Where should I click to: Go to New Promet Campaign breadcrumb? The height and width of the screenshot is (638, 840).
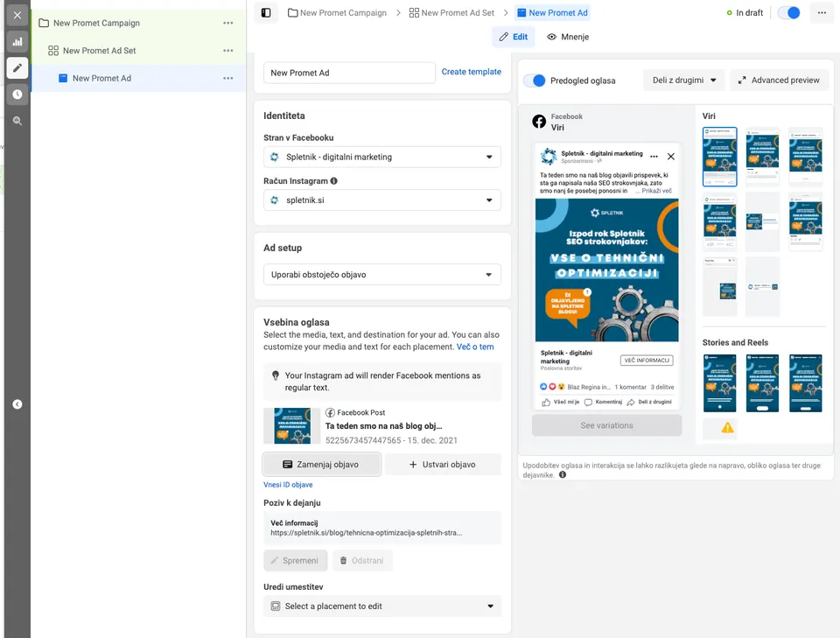tap(337, 13)
